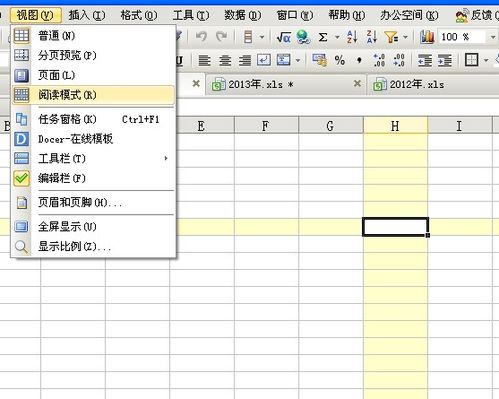Select column G header
This screenshot has width=499, height=399.
[x=330, y=126]
